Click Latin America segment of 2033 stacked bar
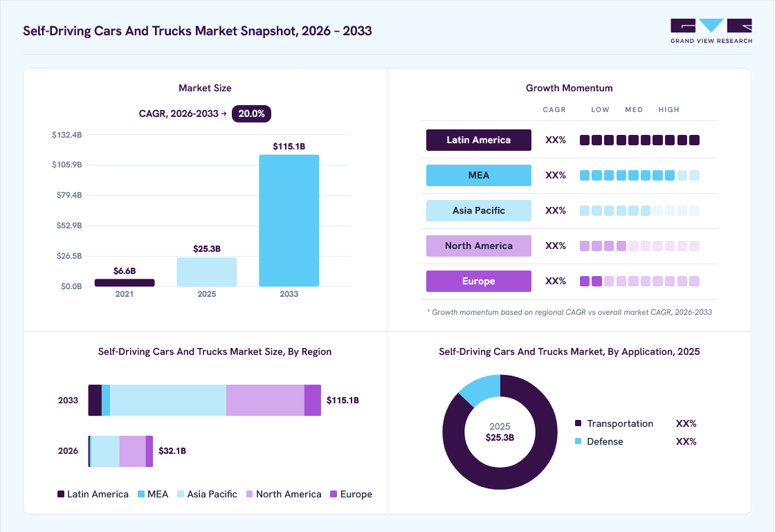The width and height of the screenshot is (775, 532). tap(95, 400)
